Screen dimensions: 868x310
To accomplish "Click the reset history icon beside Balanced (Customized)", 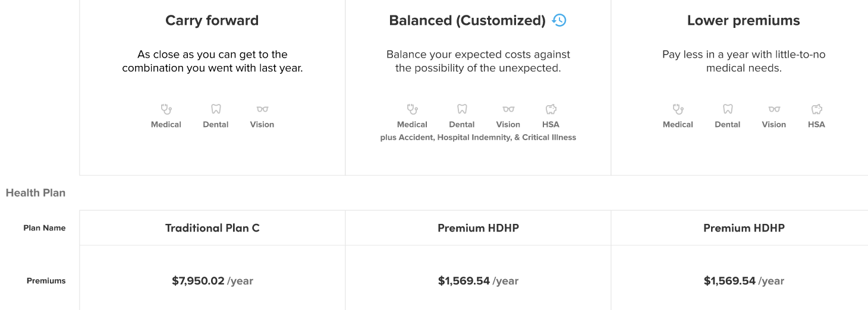I will click(559, 21).
